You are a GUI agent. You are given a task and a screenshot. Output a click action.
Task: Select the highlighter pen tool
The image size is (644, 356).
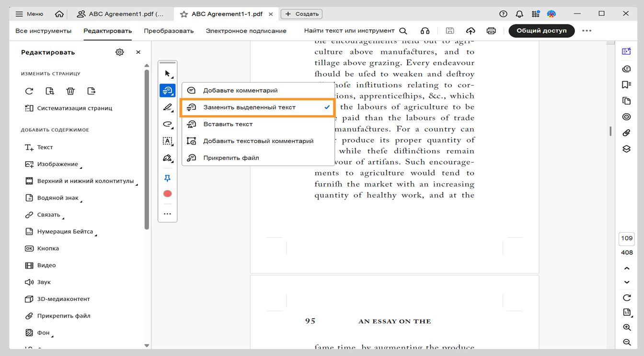(x=167, y=107)
